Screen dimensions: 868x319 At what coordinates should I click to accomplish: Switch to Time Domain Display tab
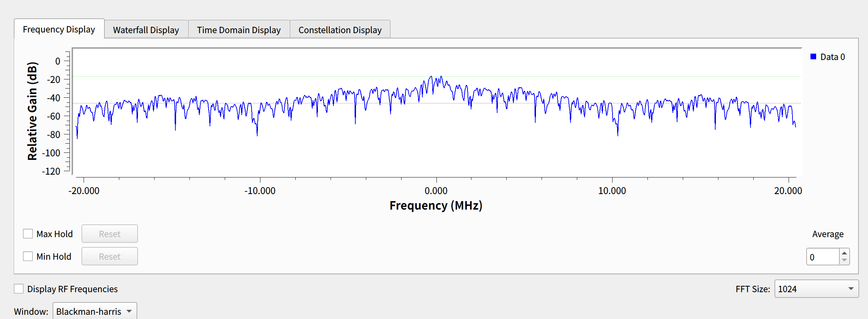(239, 30)
